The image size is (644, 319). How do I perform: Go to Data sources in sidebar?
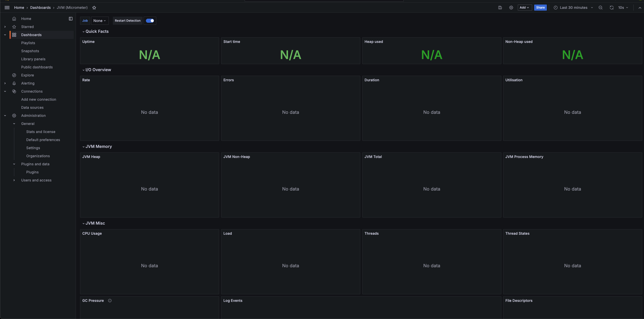coord(32,108)
